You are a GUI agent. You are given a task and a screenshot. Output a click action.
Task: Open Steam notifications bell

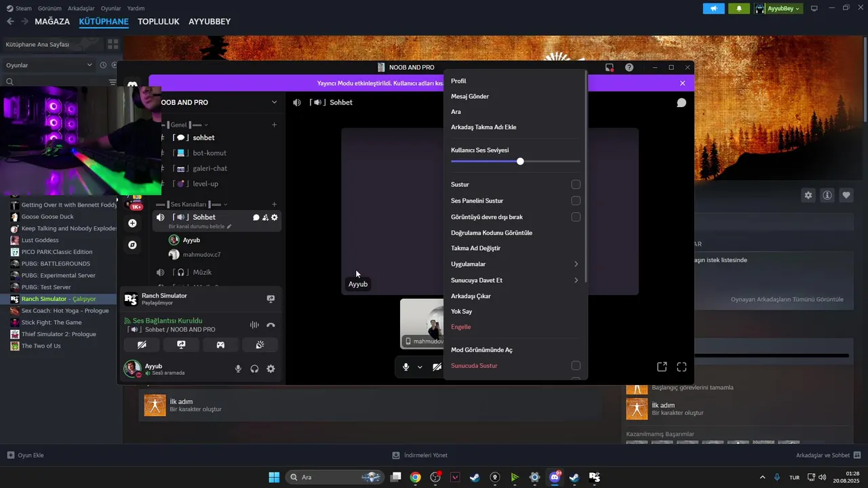pos(739,9)
